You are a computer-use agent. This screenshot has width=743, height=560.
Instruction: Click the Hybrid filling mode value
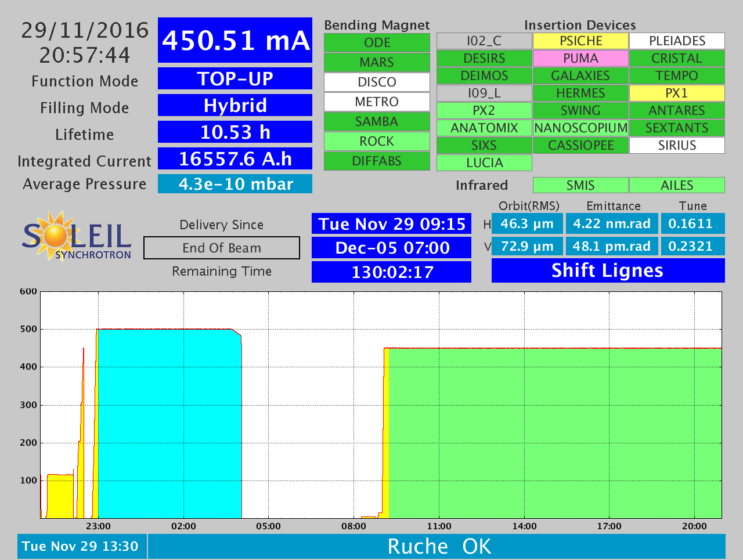235,105
